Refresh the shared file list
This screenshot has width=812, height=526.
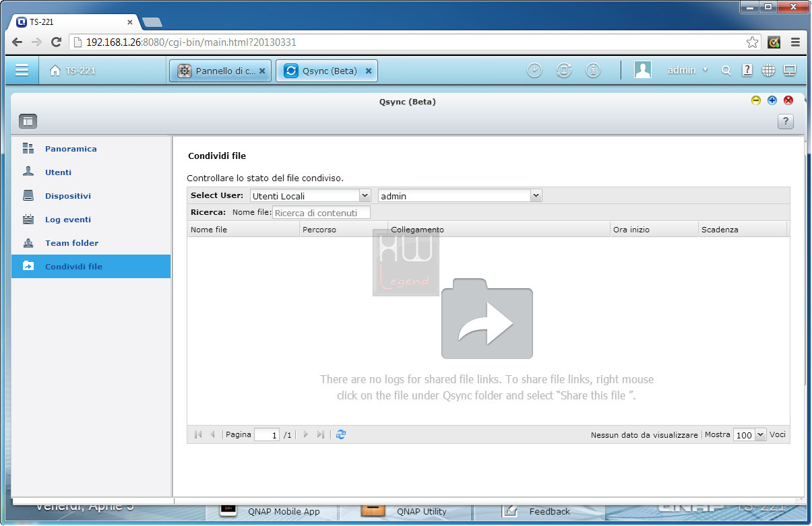pos(340,435)
